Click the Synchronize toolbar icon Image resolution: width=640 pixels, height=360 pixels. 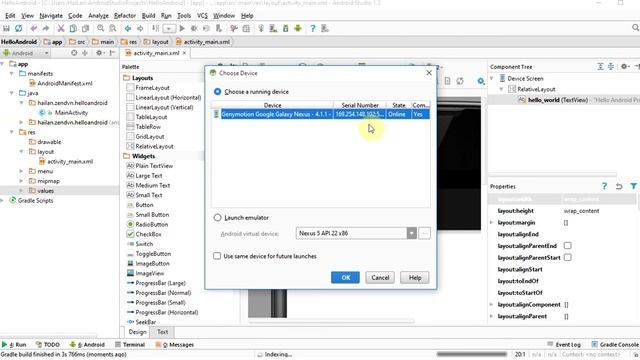point(18,28)
